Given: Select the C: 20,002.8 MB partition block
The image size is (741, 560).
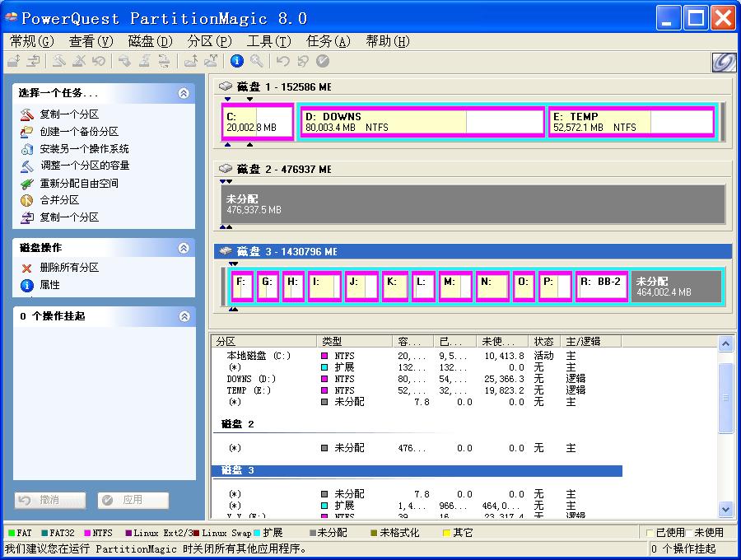Looking at the screenshot, I should pyautogui.click(x=258, y=122).
